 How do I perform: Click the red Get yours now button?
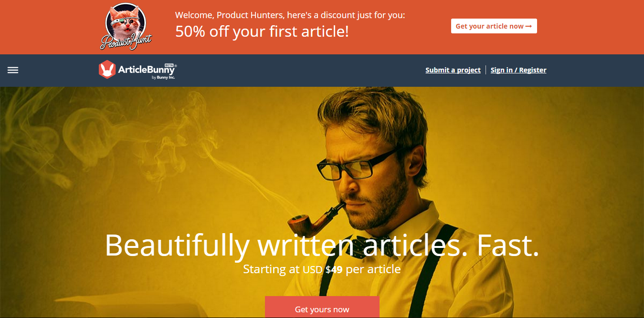(322, 307)
